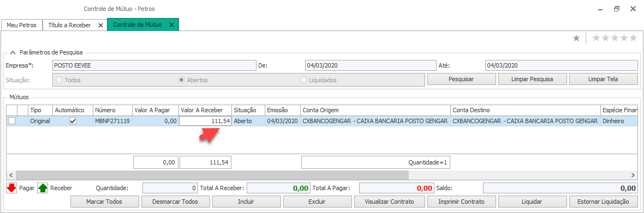This screenshot has height=213, width=644.
Task: Sort by the Conta Origem column header
Action: 375,110
